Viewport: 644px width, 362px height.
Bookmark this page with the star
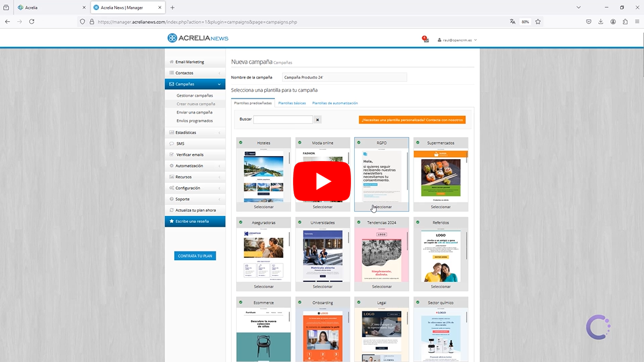pyautogui.click(x=538, y=22)
